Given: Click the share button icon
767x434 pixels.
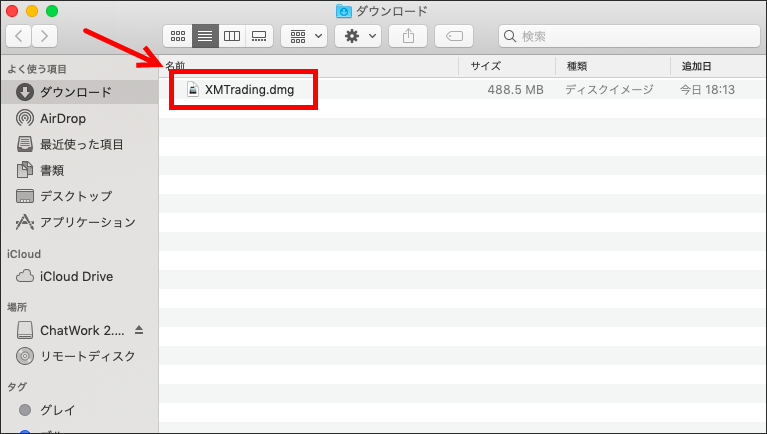Looking at the screenshot, I should tap(408, 36).
